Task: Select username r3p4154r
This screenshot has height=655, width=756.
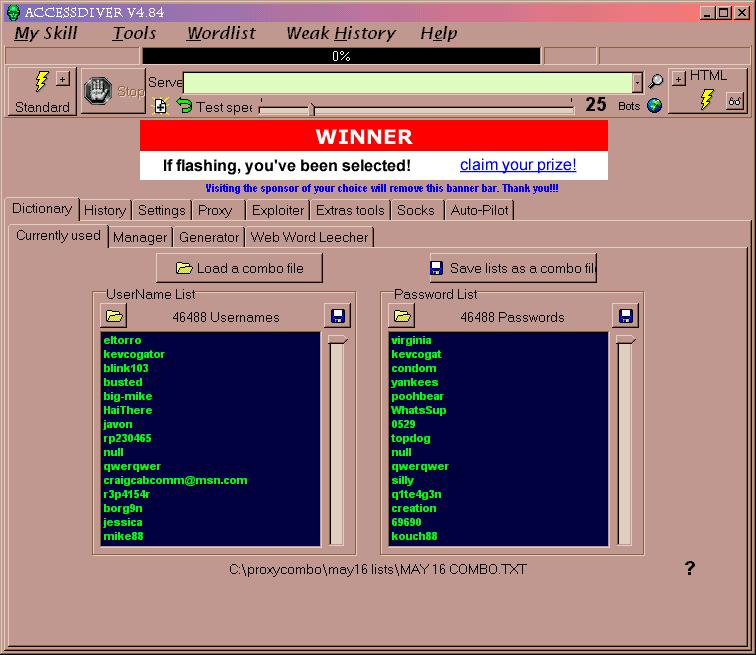Action: tap(127, 494)
